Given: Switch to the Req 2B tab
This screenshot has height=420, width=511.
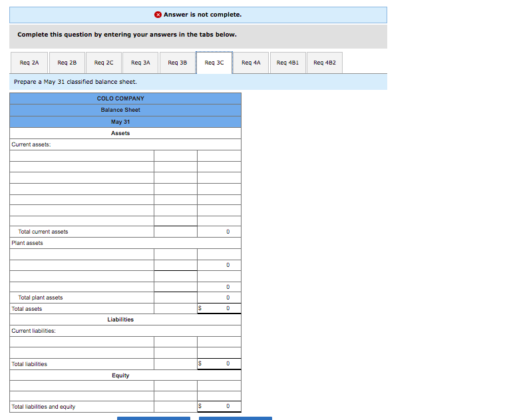Looking at the screenshot, I should coord(67,63).
